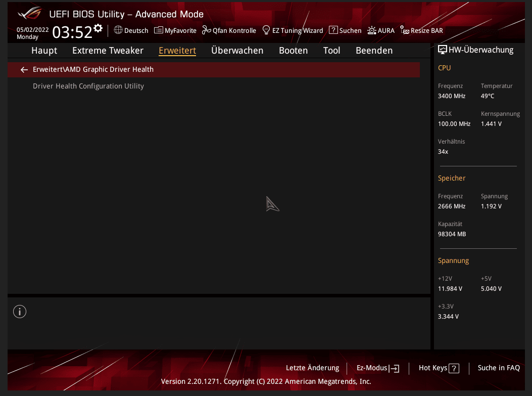
Task: Open the Extreme Tweaker tab
Action: click(x=108, y=51)
